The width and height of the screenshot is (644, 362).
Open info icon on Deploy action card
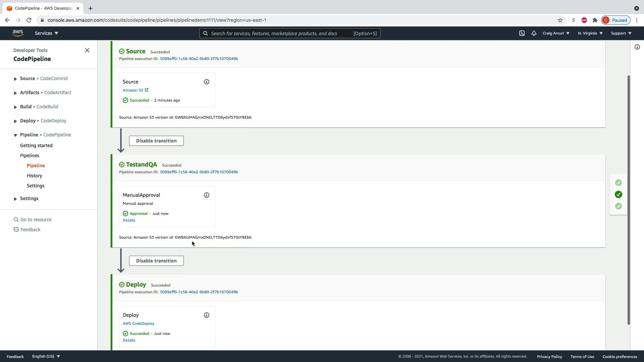[207, 315]
